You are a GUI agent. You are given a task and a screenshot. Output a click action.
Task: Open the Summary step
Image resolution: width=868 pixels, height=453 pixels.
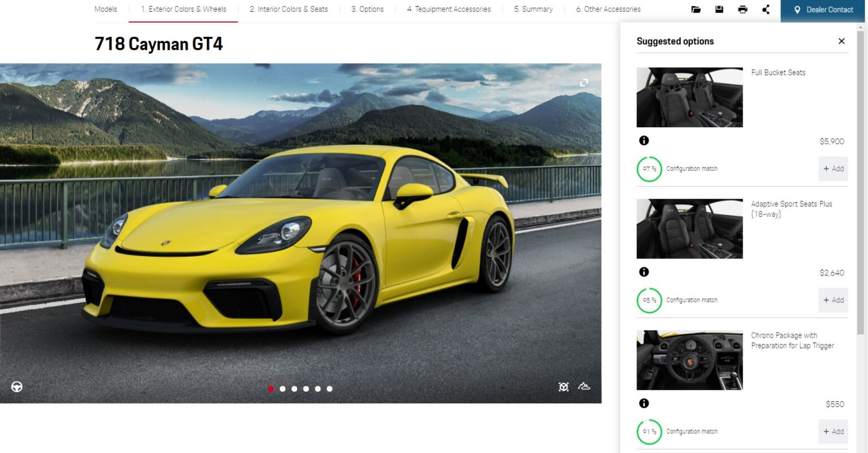532,9
